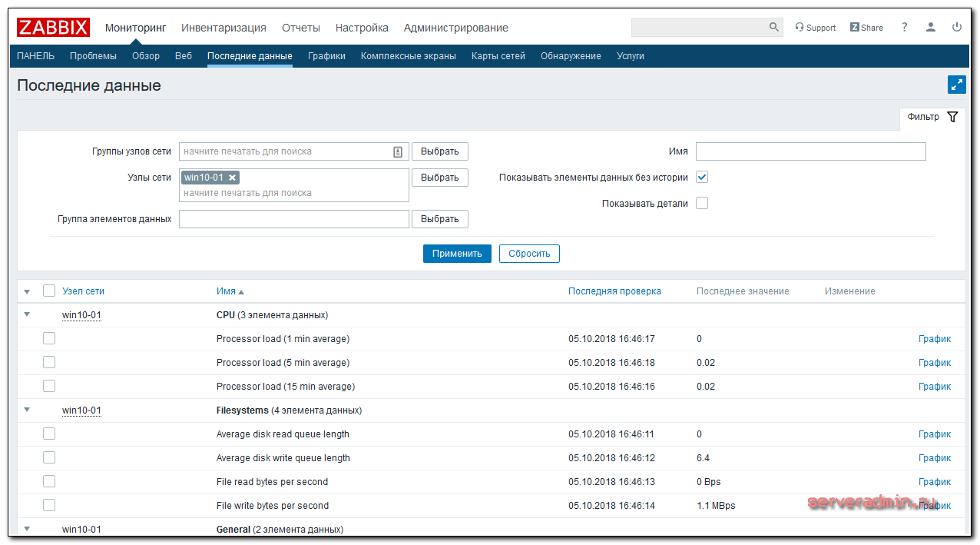
Task: Disable showing items without history
Action: coord(702,177)
